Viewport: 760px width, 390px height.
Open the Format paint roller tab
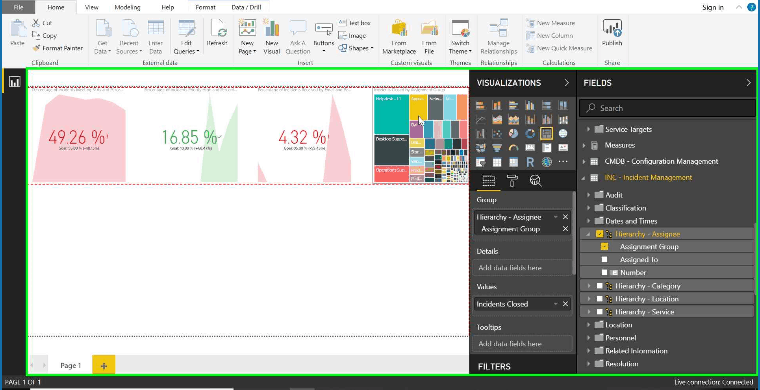click(x=512, y=181)
